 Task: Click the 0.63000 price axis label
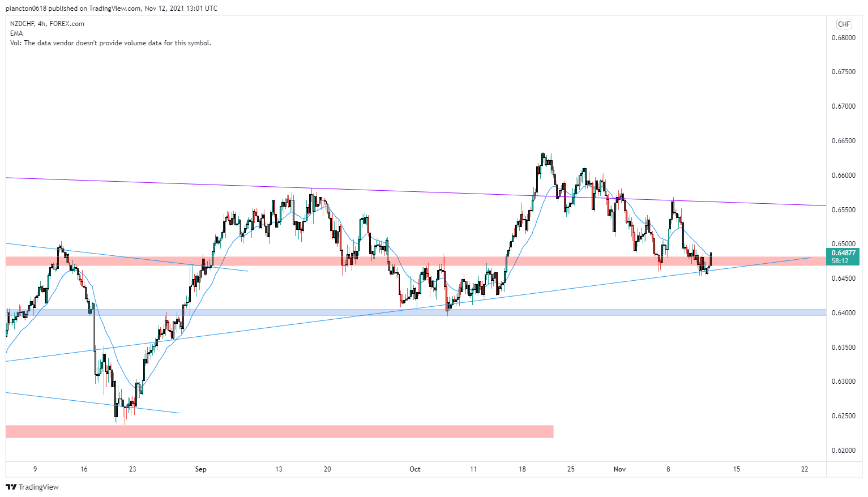(x=843, y=382)
